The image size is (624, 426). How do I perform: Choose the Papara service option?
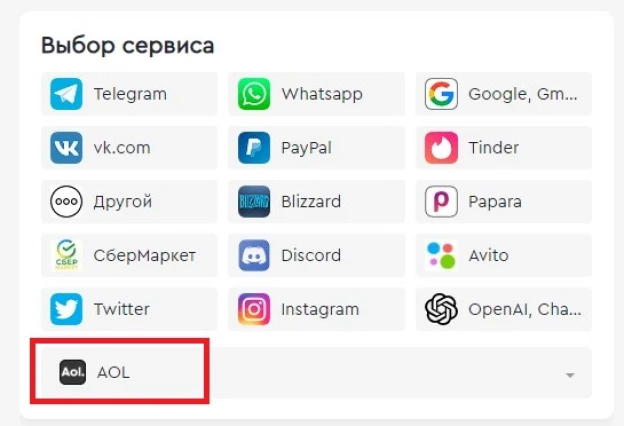(504, 201)
